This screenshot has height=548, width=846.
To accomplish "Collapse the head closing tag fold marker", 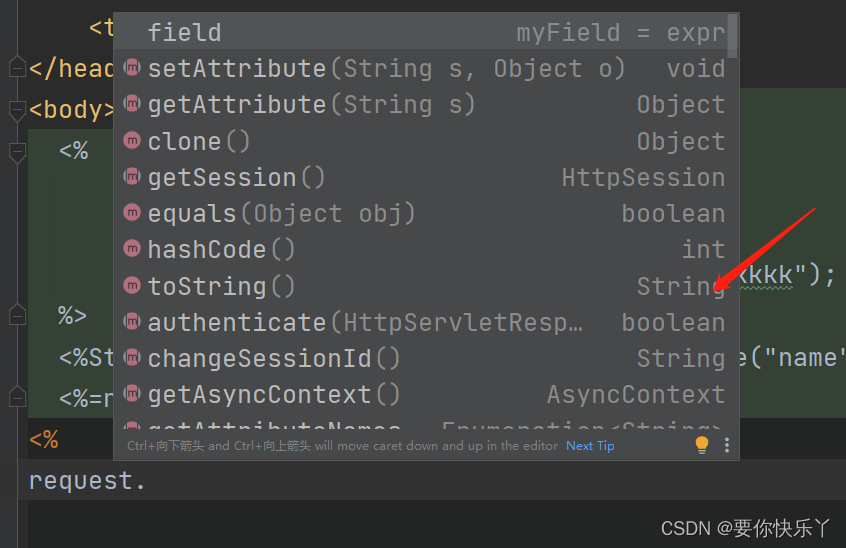I will [x=16, y=68].
